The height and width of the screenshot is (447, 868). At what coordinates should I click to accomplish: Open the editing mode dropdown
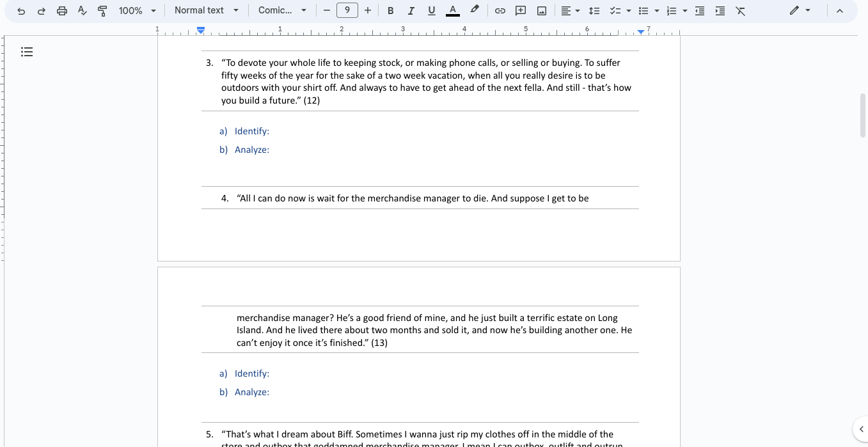tap(800, 10)
